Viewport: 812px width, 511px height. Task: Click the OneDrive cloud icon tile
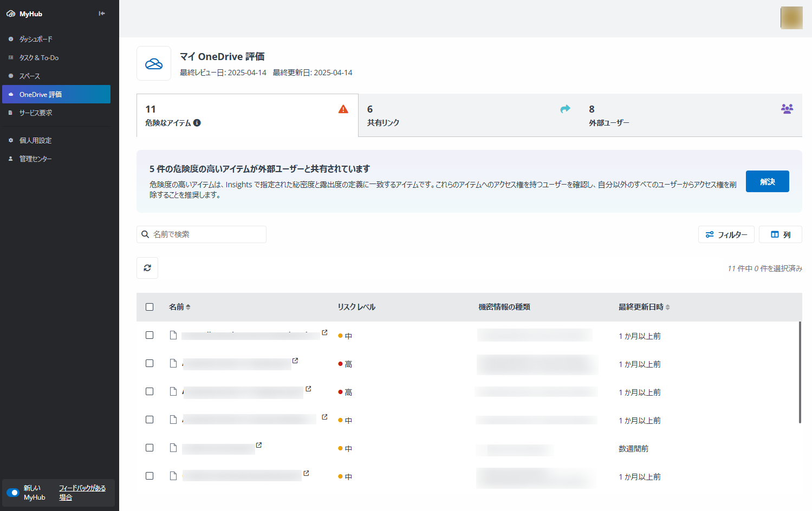pos(154,63)
